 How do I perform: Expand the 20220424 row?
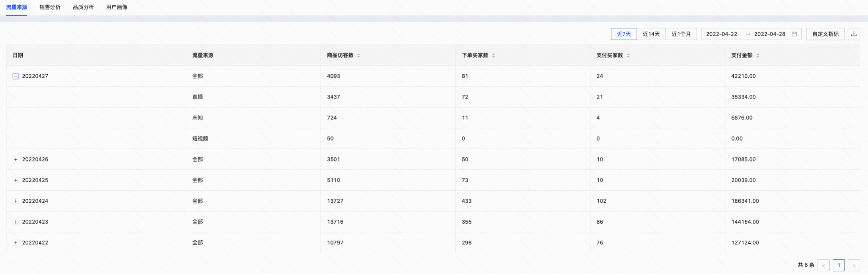point(16,201)
